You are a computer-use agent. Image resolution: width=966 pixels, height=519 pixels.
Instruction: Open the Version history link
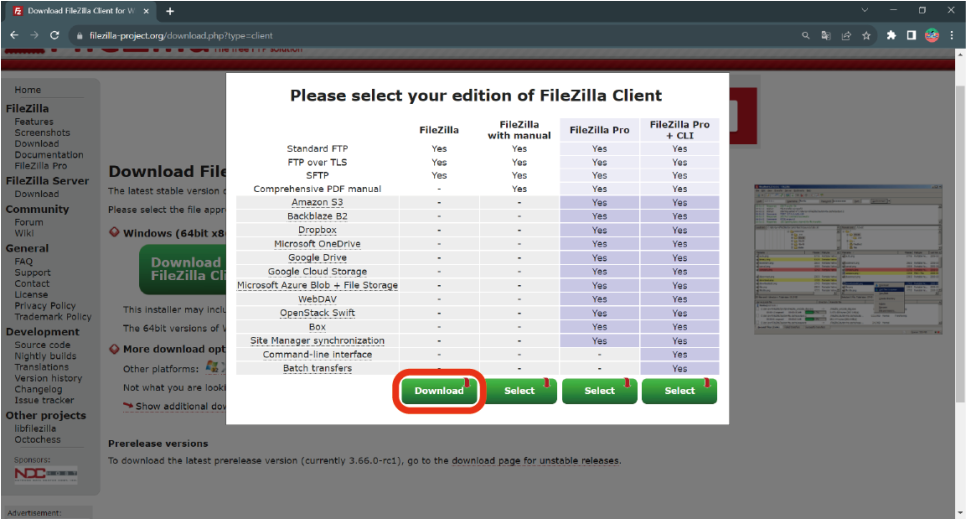pos(48,379)
